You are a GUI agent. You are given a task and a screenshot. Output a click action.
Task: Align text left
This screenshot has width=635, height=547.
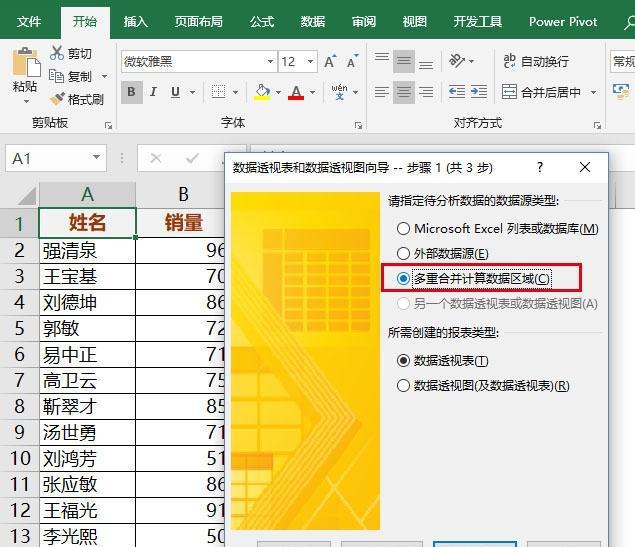381,92
